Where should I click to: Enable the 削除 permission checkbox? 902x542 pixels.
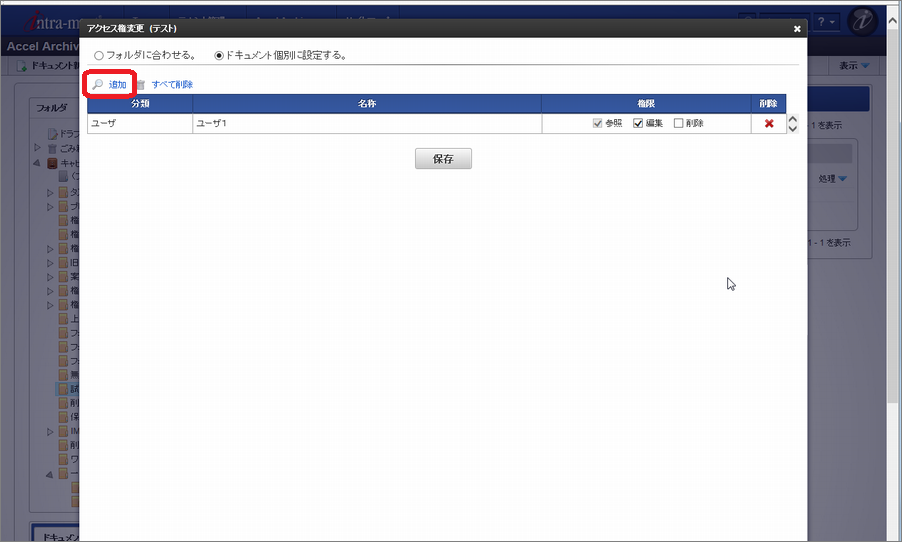(x=678, y=123)
